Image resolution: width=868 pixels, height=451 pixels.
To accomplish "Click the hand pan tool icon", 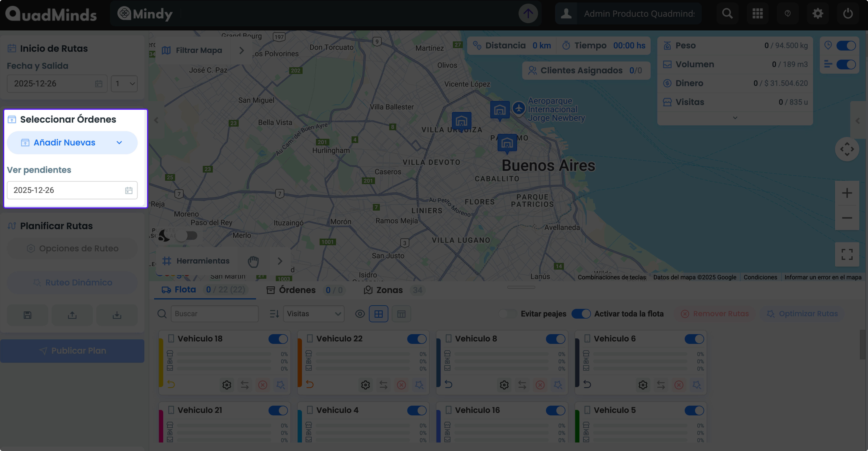I will click(253, 261).
